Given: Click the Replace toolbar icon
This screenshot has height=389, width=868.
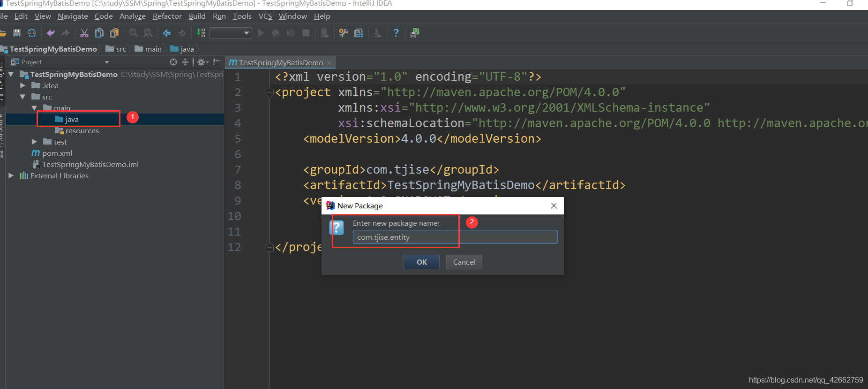Looking at the screenshot, I should (x=148, y=33).
